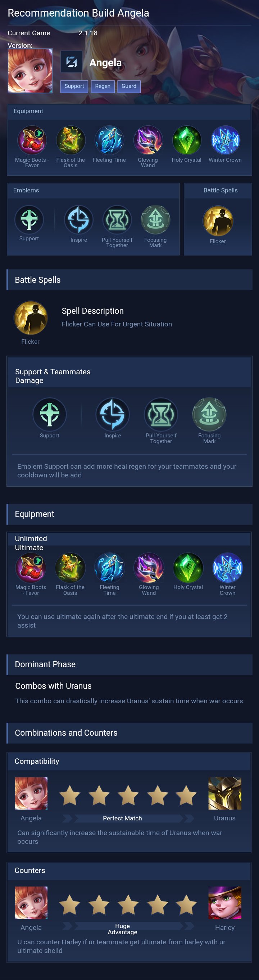Select the Holy Crystal item in top Equipment row
Viewport: 259px width, 980px height.
tap(186, 140)
